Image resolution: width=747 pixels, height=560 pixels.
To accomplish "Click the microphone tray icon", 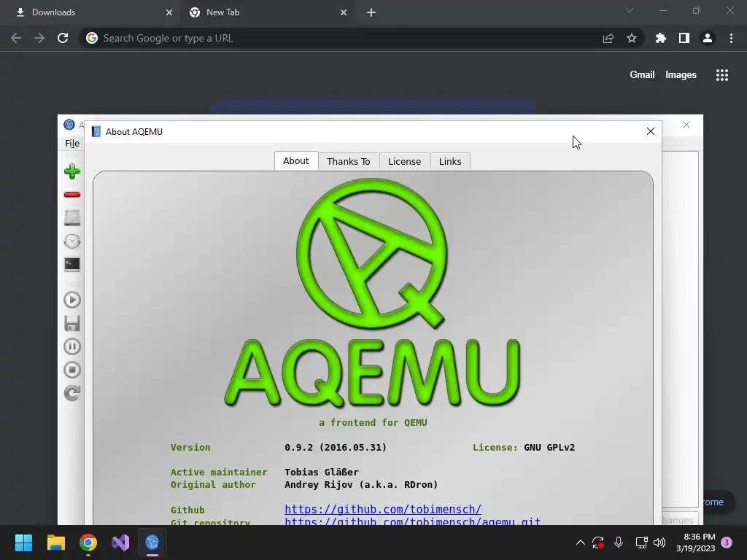I will [619, 542].
